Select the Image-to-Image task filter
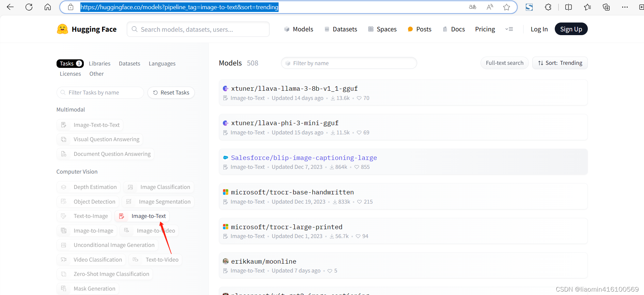Image resolution: width=644 pixels, height=295 pixels. (87, 231)
